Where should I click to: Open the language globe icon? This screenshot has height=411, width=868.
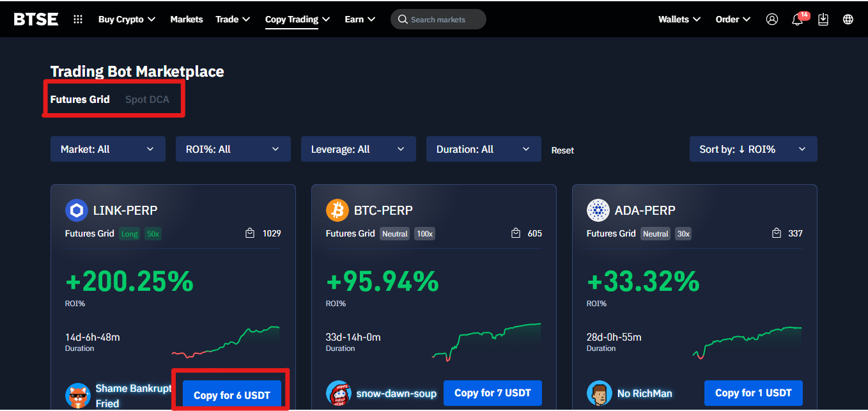point(848,19)
